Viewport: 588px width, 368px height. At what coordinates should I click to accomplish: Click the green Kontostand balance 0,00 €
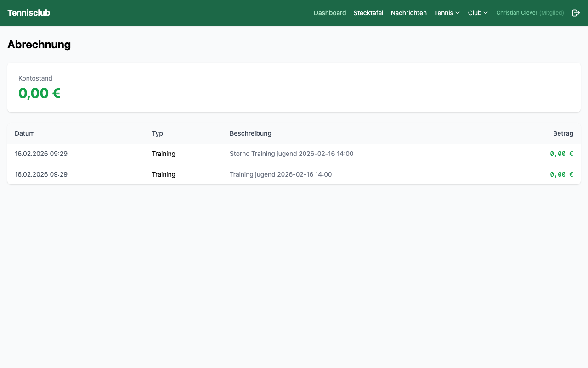coord(40,93)
